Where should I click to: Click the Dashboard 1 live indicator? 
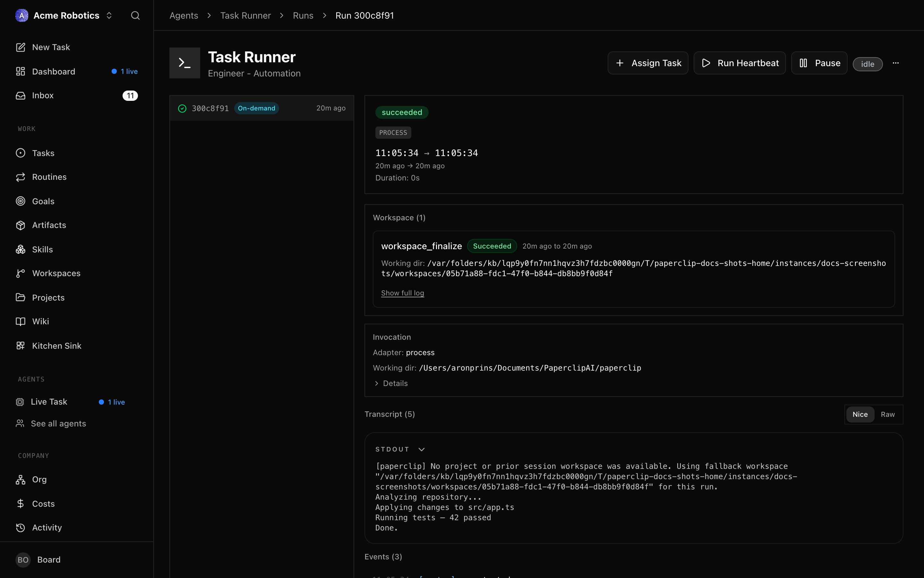tap(124, 72)
